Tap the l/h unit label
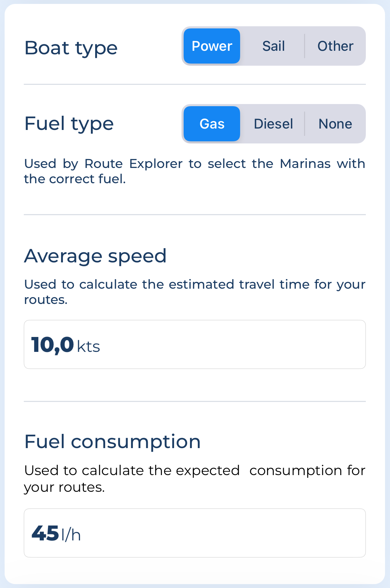 point(71,534)
